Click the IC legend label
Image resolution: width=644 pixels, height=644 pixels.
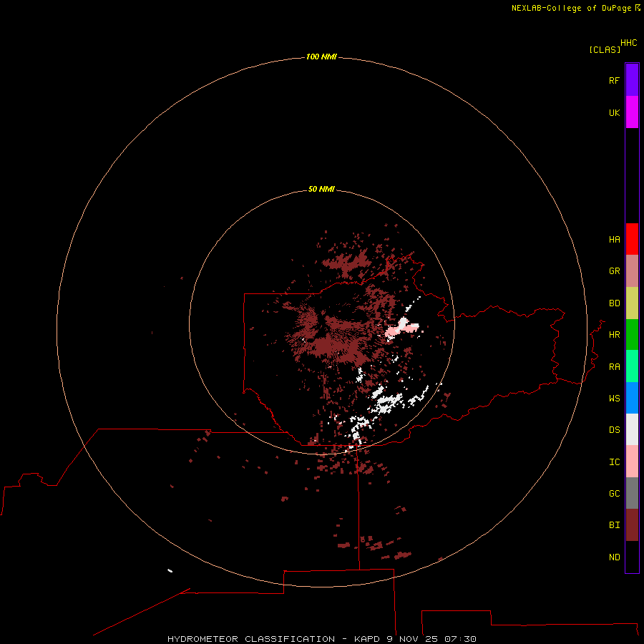click(x=614, y=462)
